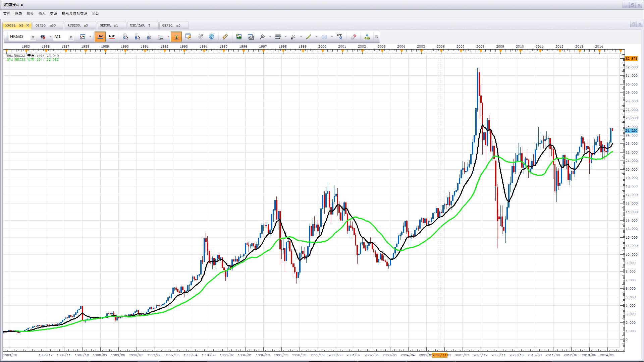Expand the zoom range dropdown arrow
The width and height of the screenshot is (644, 362).
(x=168, y=37)
